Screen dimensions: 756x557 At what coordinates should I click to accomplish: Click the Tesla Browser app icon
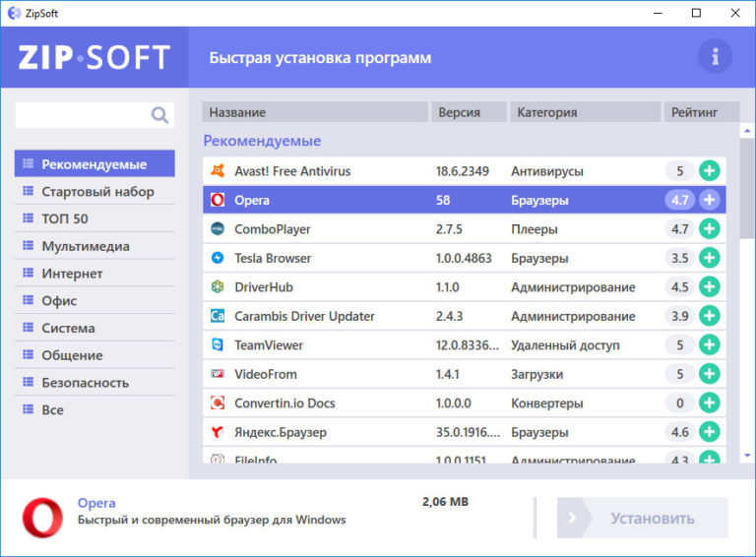pyautogui.click(x=218, y=258)
